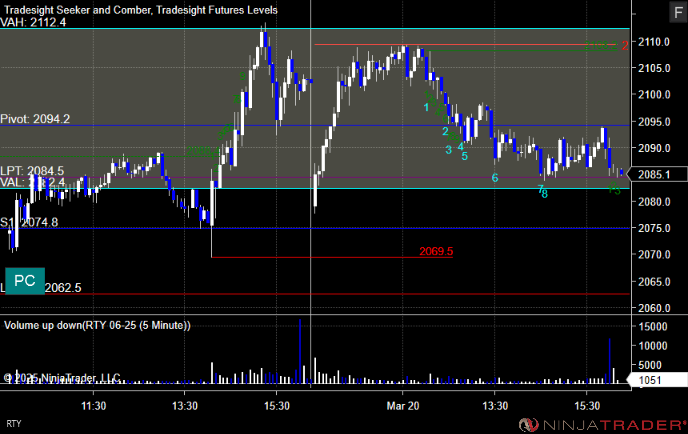
Task: Click the 10000 volume axis label
Action: 652,346
